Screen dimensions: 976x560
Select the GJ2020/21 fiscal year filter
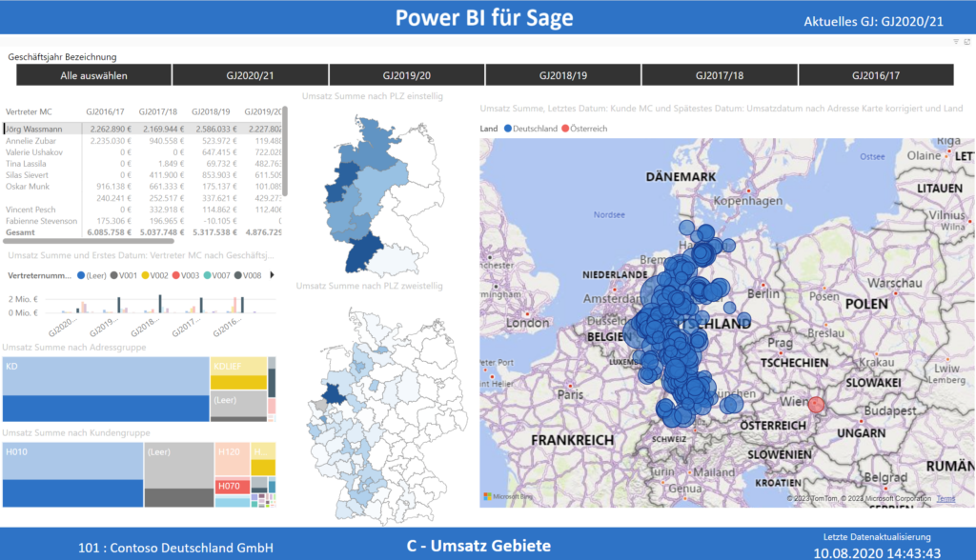250,74
